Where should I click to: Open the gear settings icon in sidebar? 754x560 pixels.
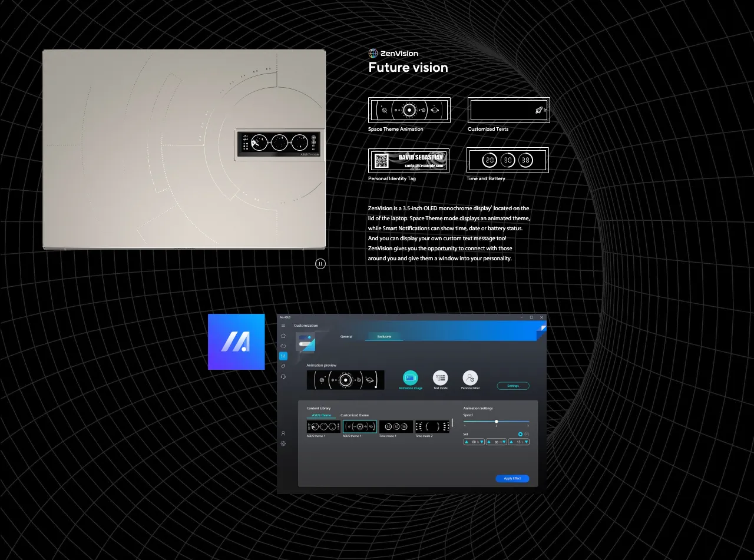[283, 443]
